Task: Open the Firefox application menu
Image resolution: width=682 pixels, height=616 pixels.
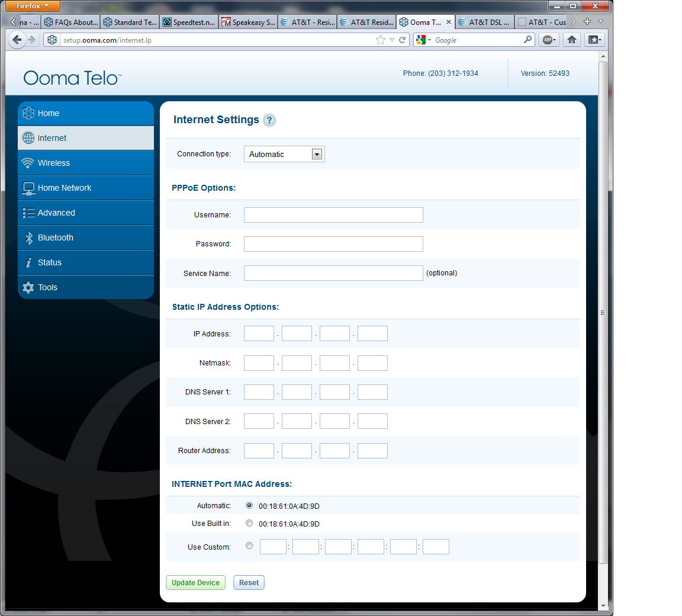Action: (x=33, y=6)
